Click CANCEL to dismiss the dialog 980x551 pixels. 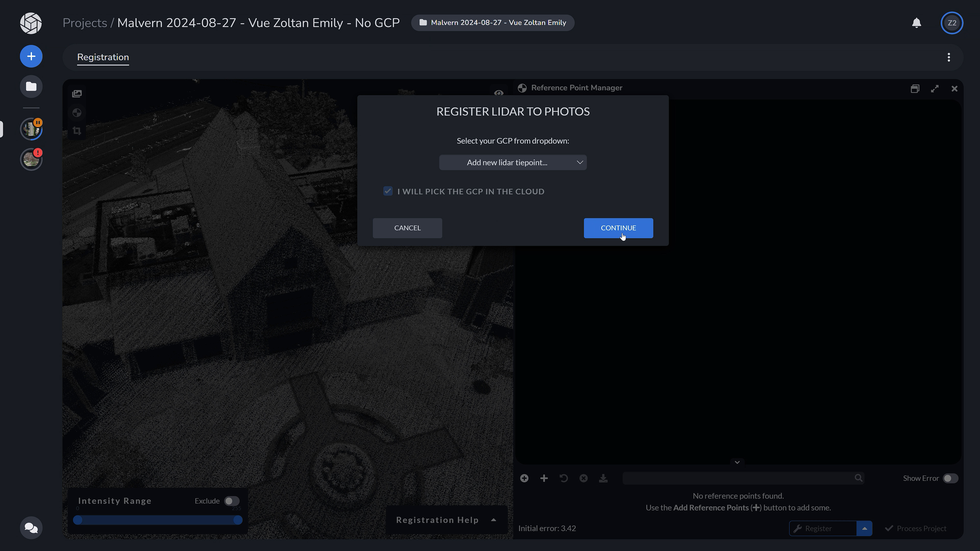point(408,227)
